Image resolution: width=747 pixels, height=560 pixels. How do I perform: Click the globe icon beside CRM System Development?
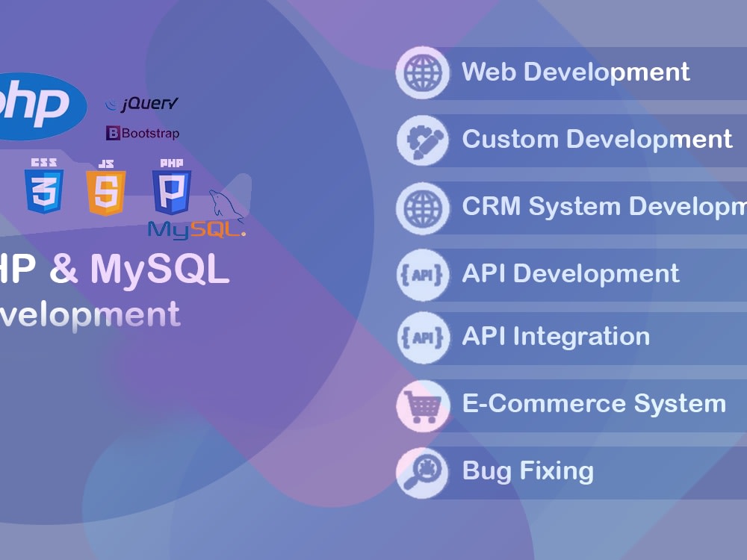pyautogui.click(x=422, y=207)
